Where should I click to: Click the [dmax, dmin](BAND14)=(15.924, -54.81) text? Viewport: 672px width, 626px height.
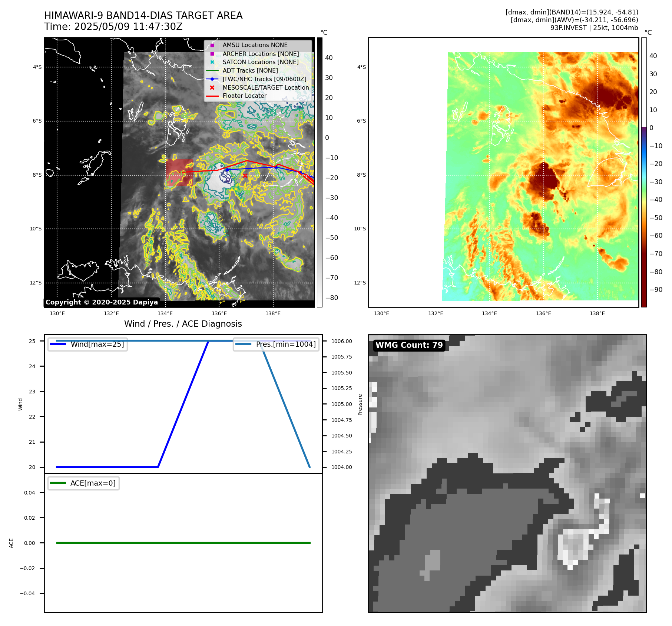click(572, 12)
